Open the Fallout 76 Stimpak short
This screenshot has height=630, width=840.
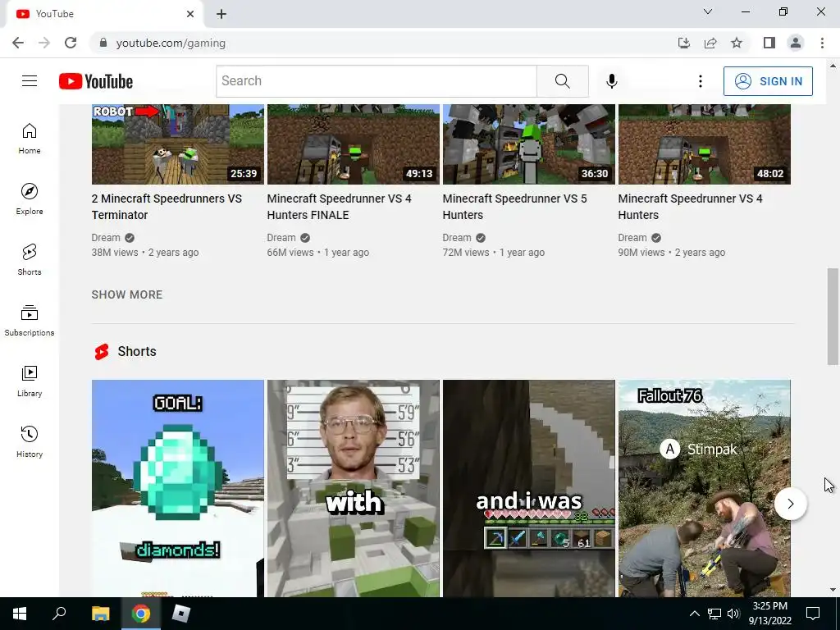(x=705, y=488)
